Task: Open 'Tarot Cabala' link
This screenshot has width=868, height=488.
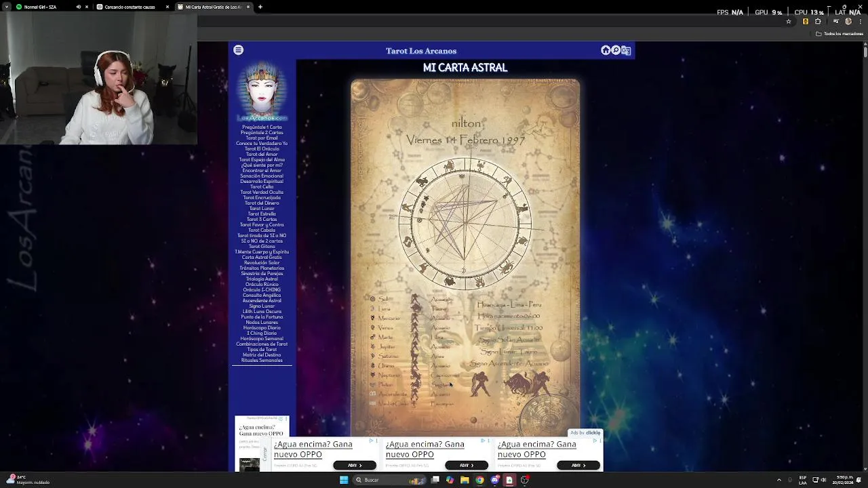Action: click(x=262, y=230)
